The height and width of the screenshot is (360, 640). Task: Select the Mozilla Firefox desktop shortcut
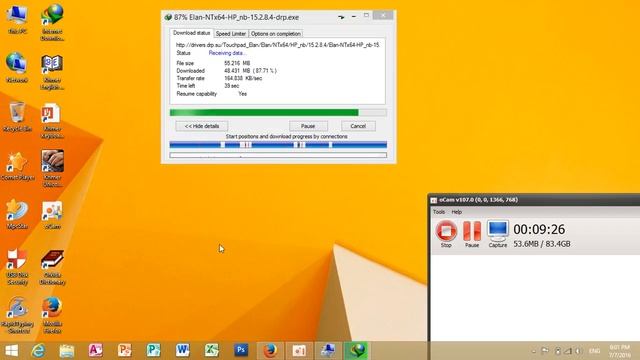tap(52, 315)
